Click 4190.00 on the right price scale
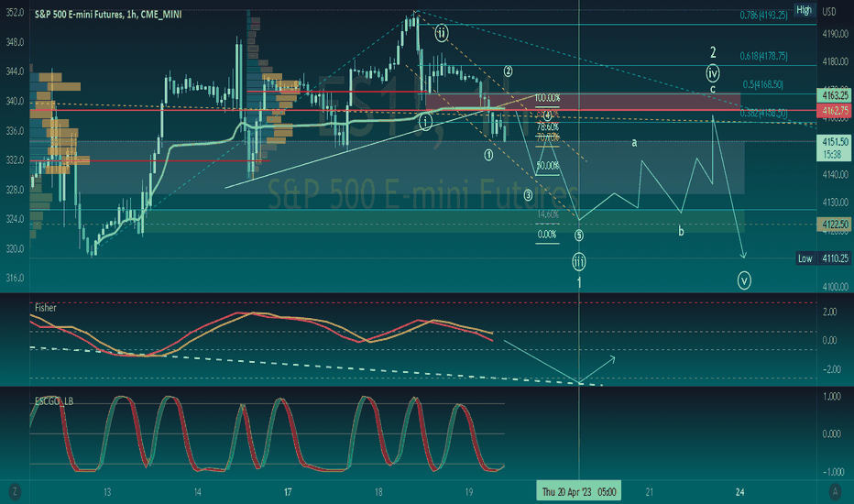The width and height of the screenshot is (854, 504). pyautogui.click(x=835, y=33)
